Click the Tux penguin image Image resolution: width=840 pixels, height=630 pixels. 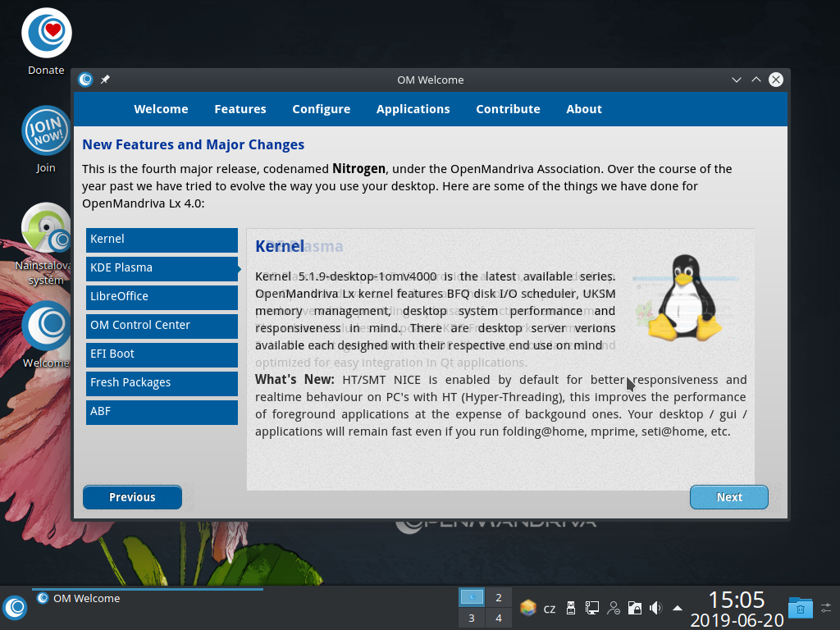(685, 298)
